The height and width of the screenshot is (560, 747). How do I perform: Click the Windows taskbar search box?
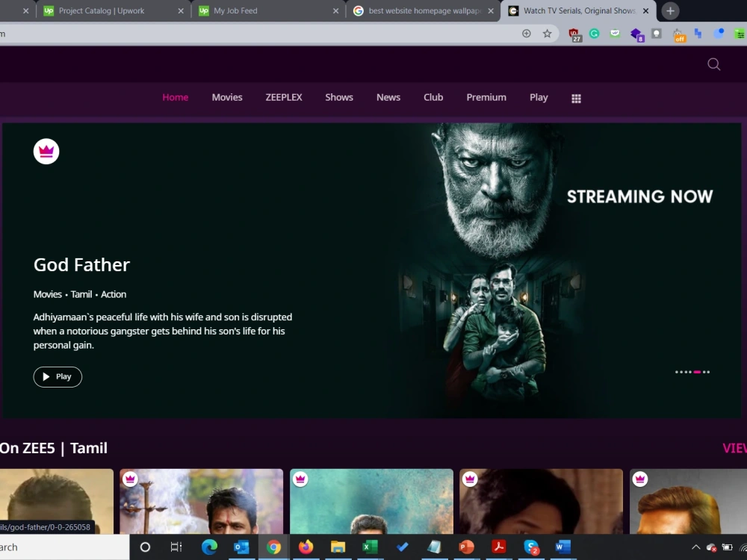pyautogui.click(x=64, y=547)
